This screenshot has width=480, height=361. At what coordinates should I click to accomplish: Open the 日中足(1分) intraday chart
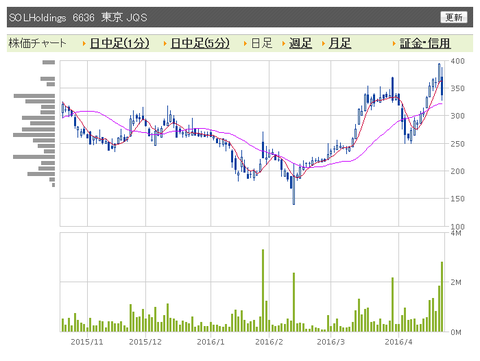click(x=119, y=43)
